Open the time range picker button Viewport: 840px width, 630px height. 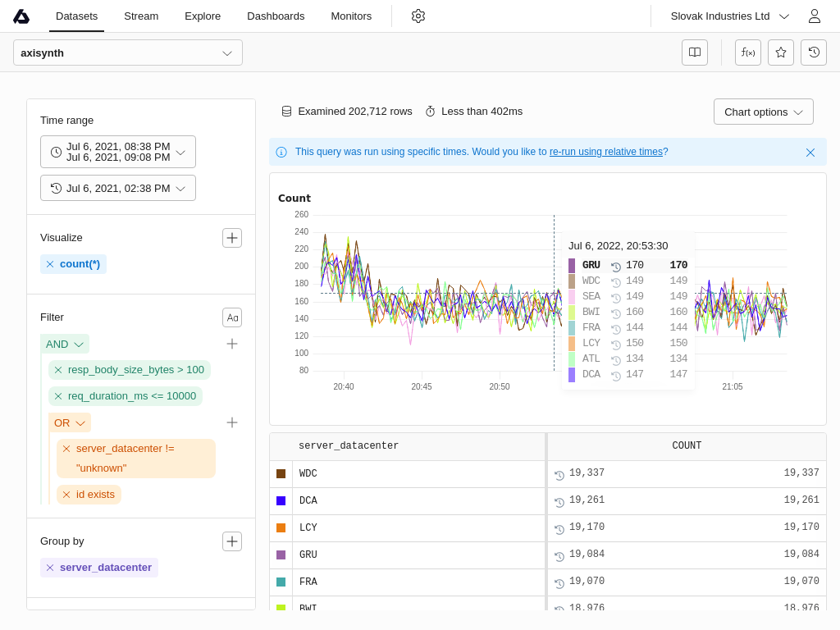[x=118, y=152]
